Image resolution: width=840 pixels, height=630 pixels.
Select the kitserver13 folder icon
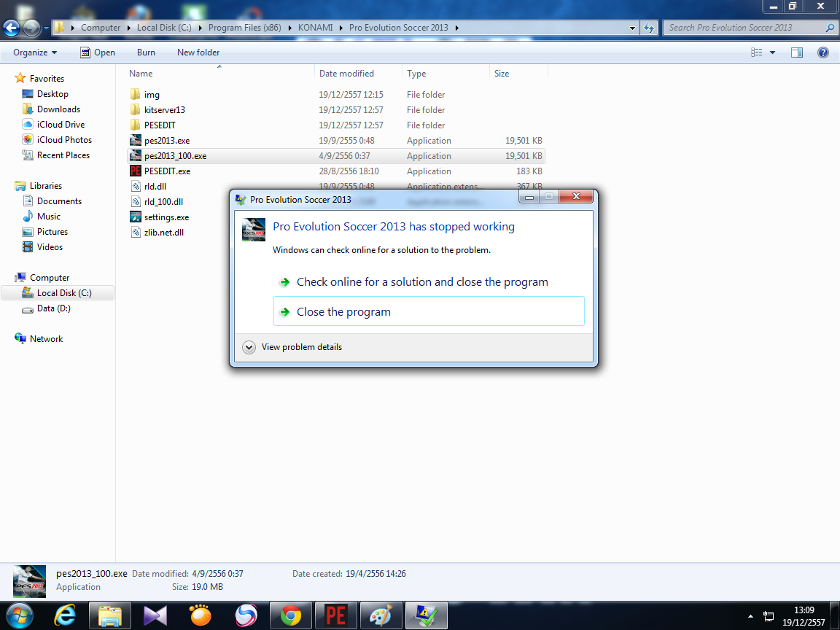tap(135, 110)
